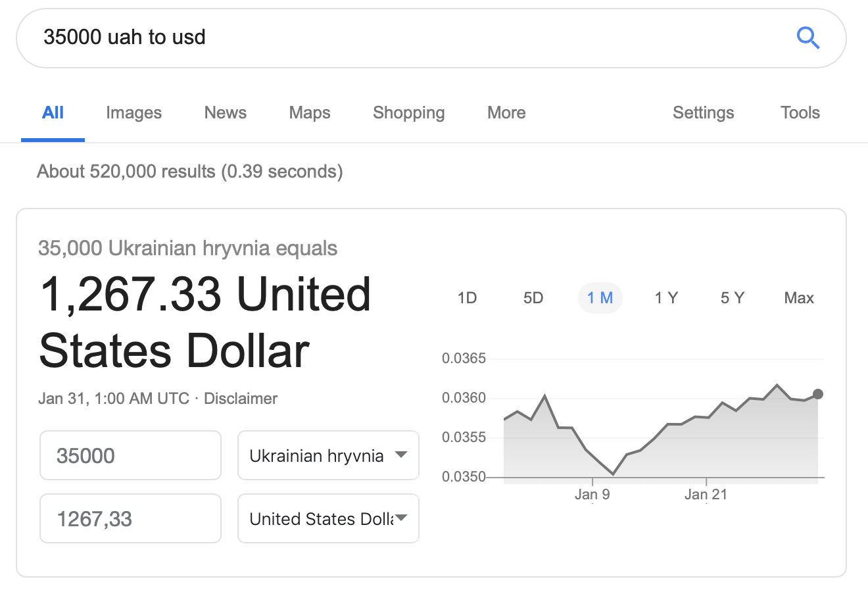Screen dimensions: 868x596
Task: Switch to the Images tab
Action: 133,112
